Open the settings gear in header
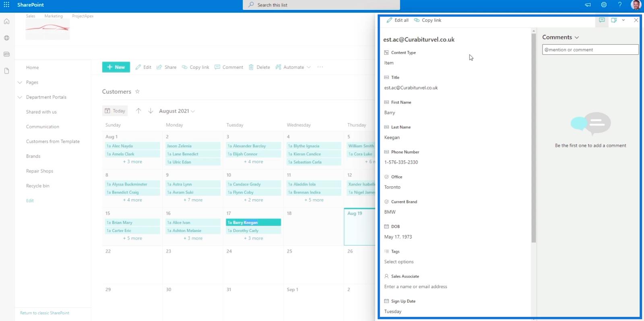 (604, 5)
